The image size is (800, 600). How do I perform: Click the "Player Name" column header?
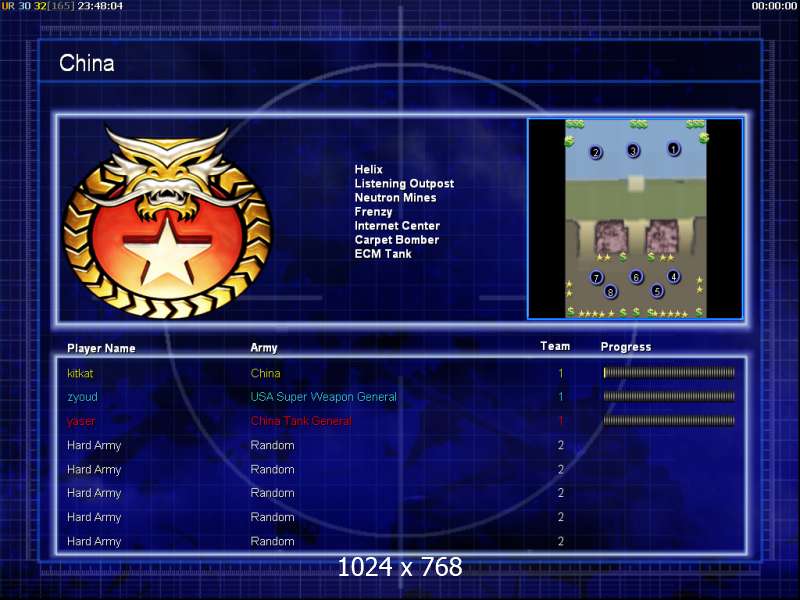point(101,348)
